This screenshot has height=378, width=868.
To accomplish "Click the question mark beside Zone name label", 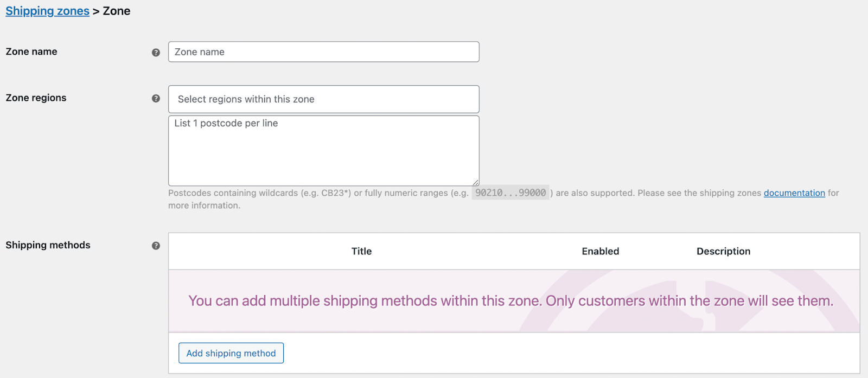I will coord(156,52).
